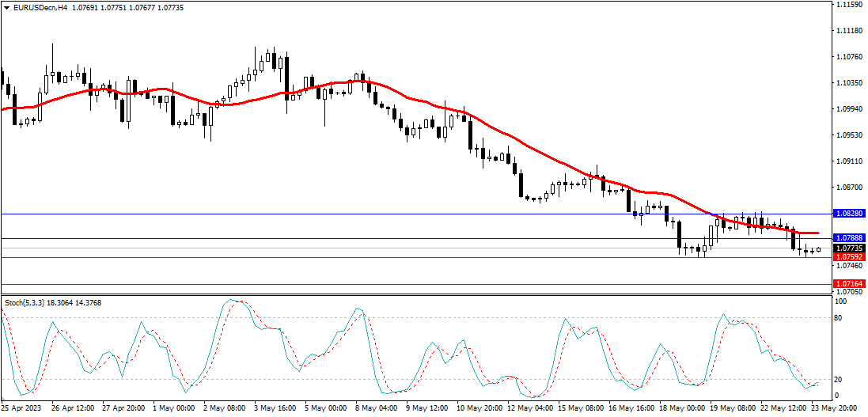Click the stochastic scale value 20
Image resolution: width=868 pixels, height=417 pixels.
click(x=838, y=379)
